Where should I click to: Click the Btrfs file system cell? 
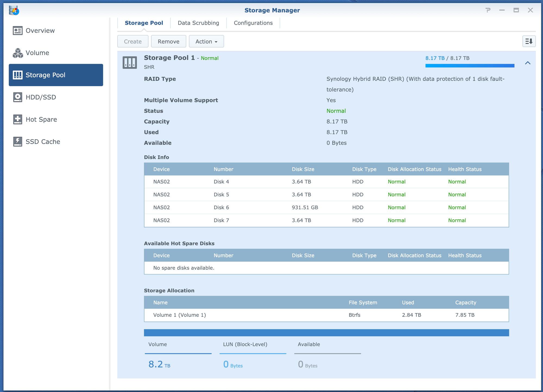(355, 315)
